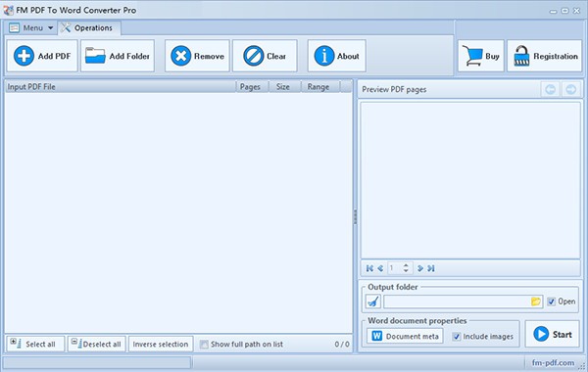Increase the preview page number spinner
Image resolution: width=588 pixels, height=372 pixels.
click(x=406, y=265)
